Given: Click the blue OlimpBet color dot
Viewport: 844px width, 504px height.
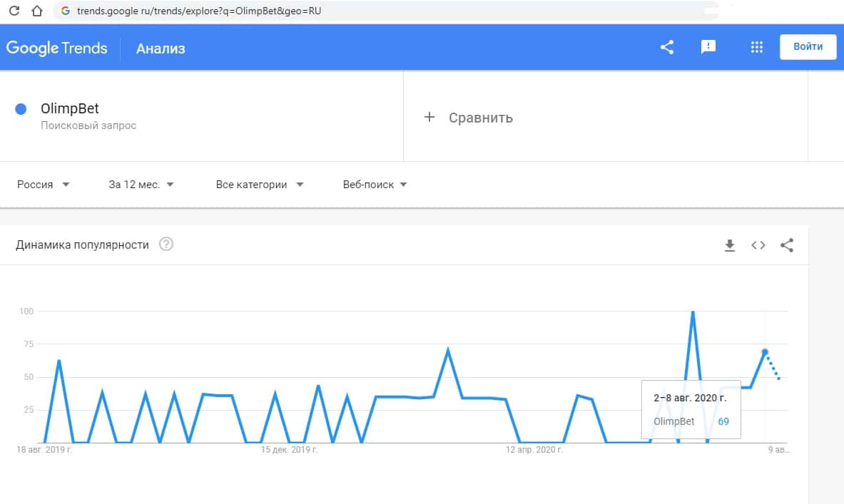Looking at the screenshot, I should tap(21, 109).
